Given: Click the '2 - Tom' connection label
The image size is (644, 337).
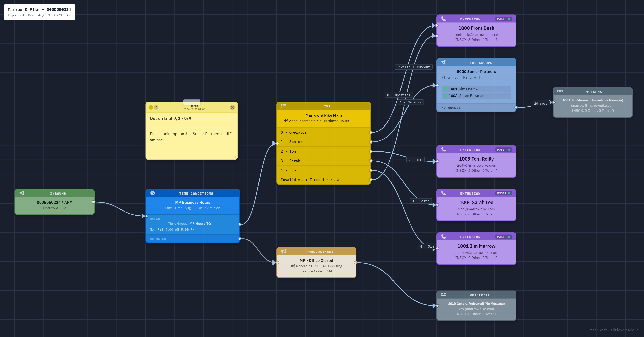Looking at the screenshot, I should click(415, 160).
